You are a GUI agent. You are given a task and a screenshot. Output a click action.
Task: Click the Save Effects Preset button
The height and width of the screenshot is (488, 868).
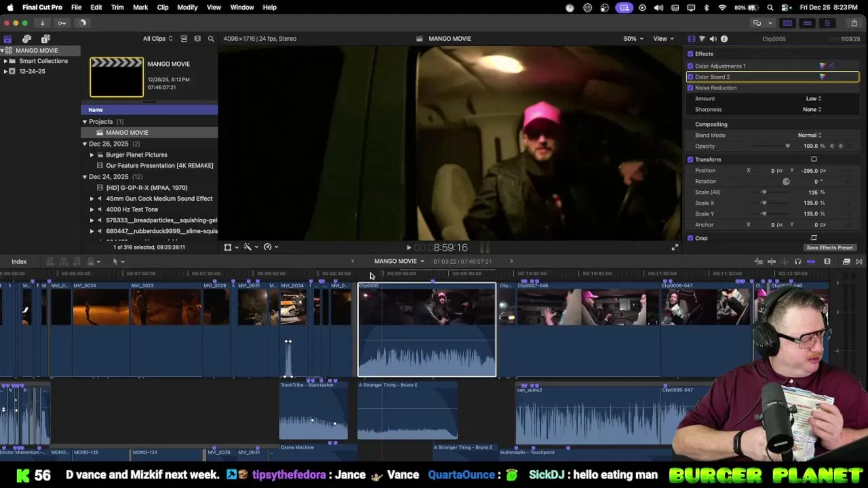[829, 247]
